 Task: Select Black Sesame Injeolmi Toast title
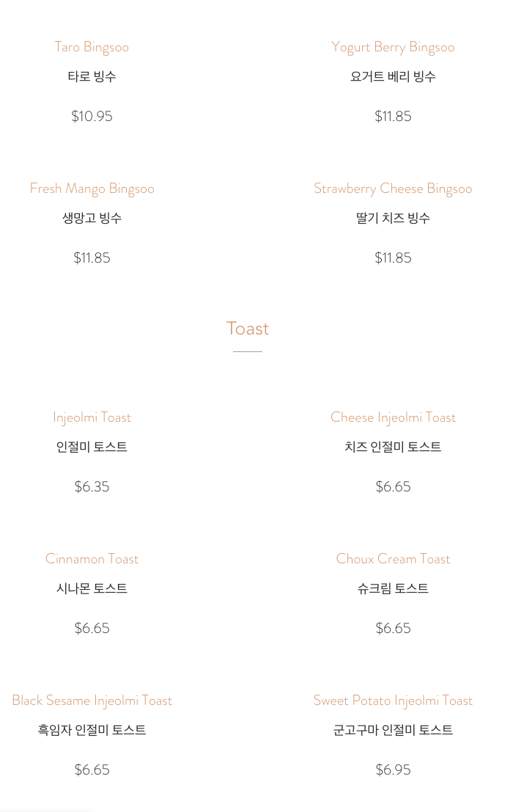tap(92, 701)
